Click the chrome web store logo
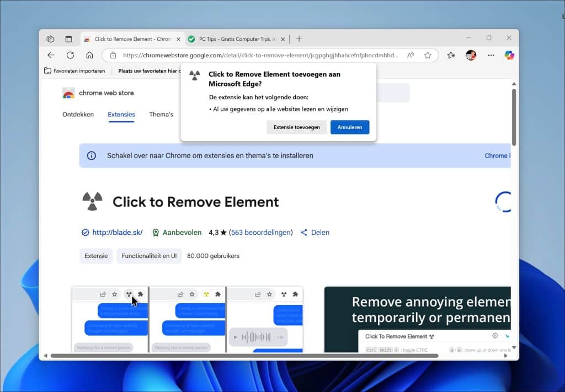 [x=98, y=93]
